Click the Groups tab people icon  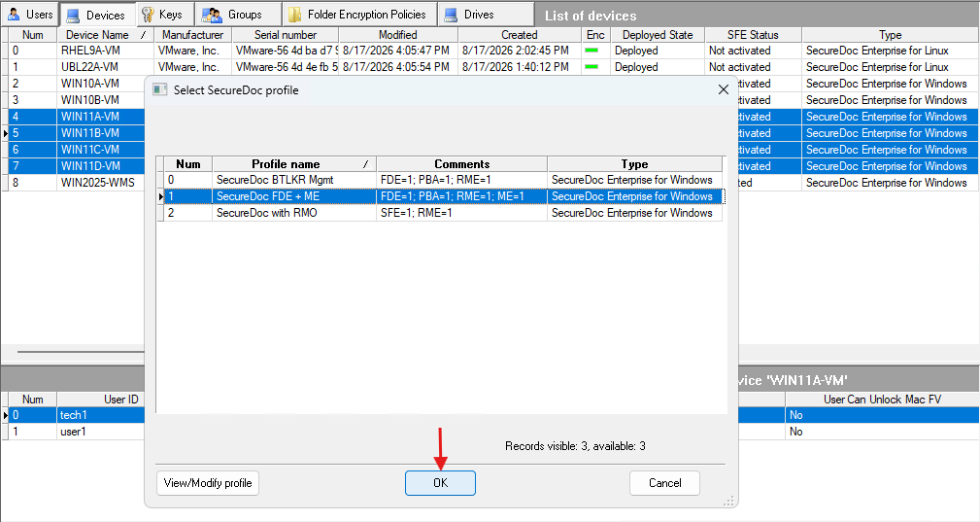click(x=212, y=15)
